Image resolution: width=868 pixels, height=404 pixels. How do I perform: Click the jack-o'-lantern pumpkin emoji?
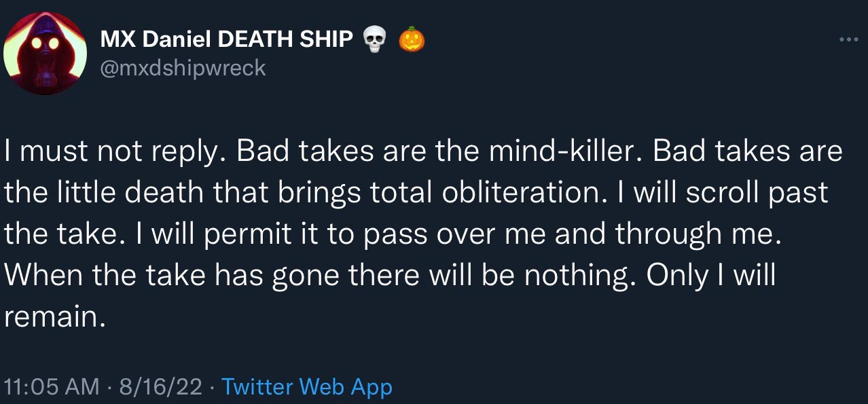pyautogui.click(x=411, y=39)
